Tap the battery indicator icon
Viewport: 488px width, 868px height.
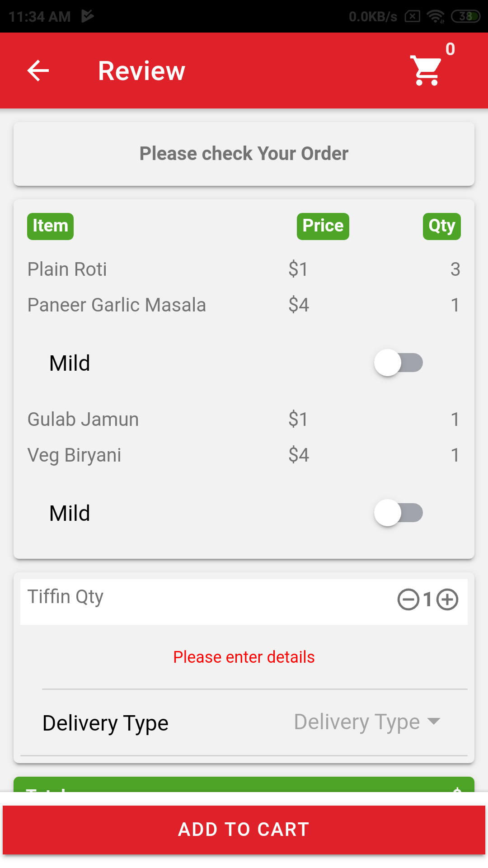(x=465, y=17)
